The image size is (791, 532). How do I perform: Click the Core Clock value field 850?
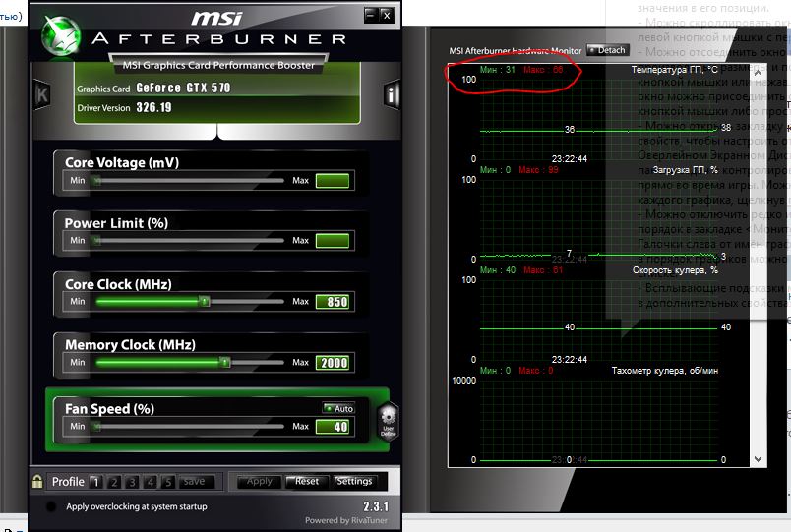click(333, 302)
